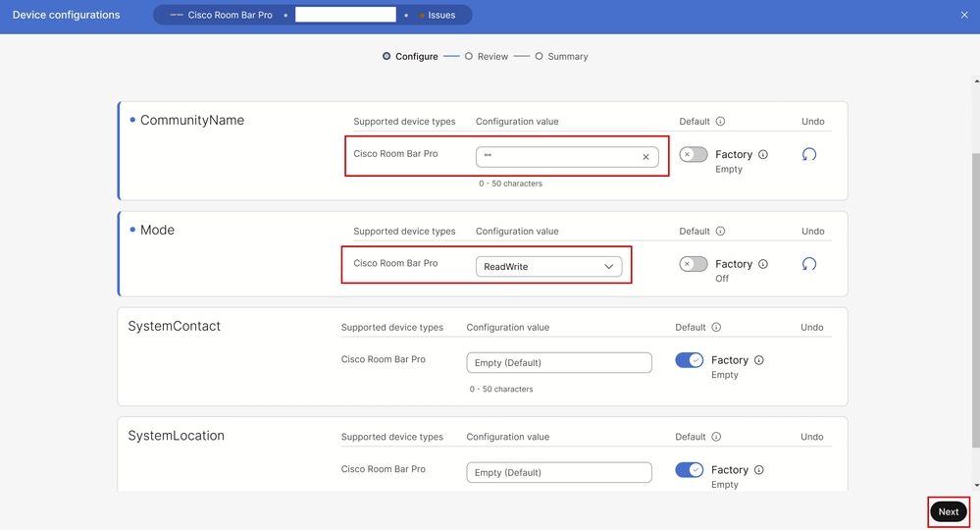Enable the Mode factory default toggle
This screenshot has width=980, height=530.
tap(694, 264)
